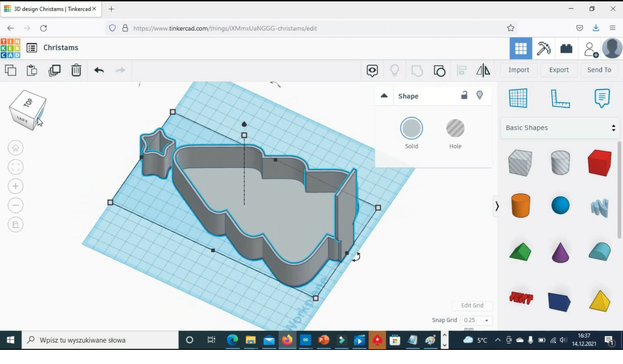Open the view notes eye-bubble icon
This screenshot has height=364, width=623.
(x=372, y=71)
